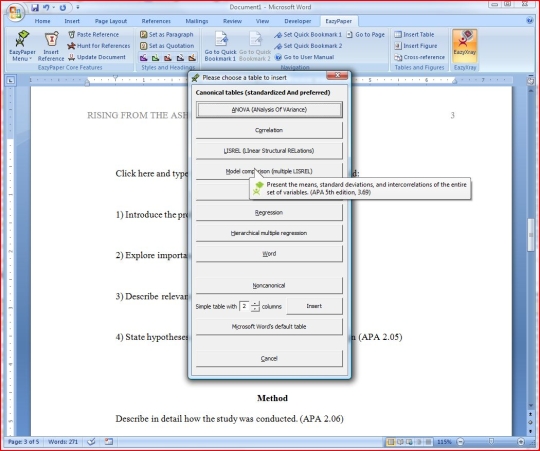540x451 pixels.
Task: Open the Insert tab
Action: click(72, 21)
